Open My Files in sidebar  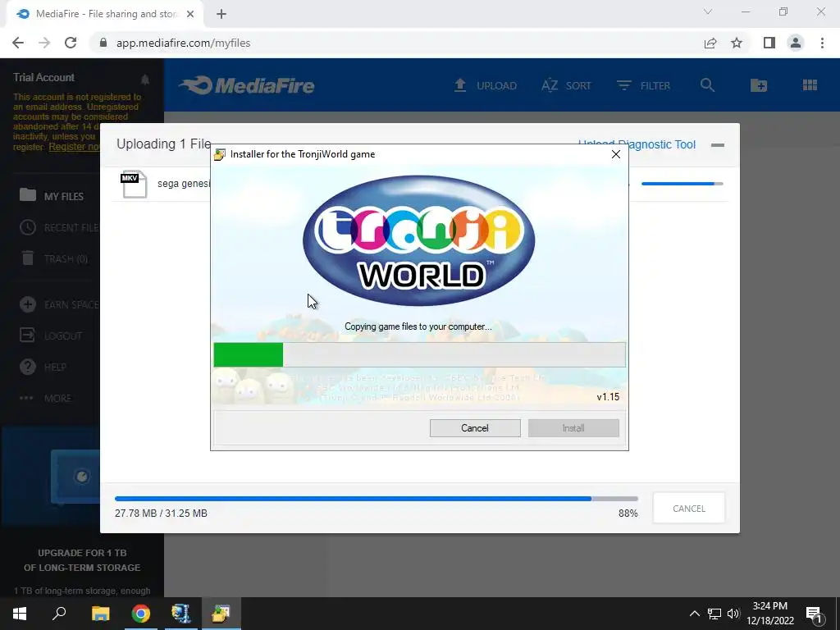(52, 196)
